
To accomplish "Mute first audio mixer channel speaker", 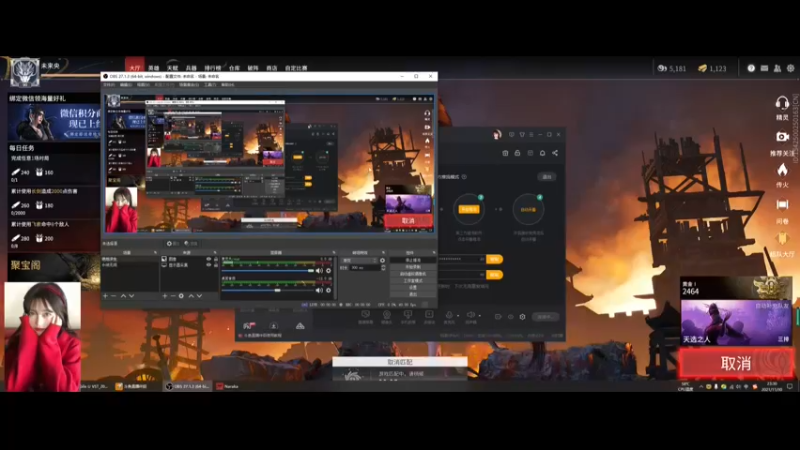I will [319, 271].
